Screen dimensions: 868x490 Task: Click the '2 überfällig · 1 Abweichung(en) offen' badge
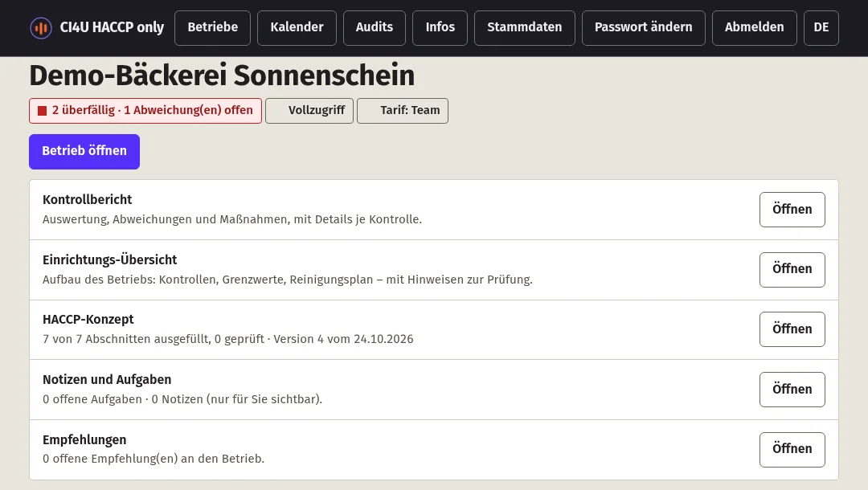(x=145, y=111)
